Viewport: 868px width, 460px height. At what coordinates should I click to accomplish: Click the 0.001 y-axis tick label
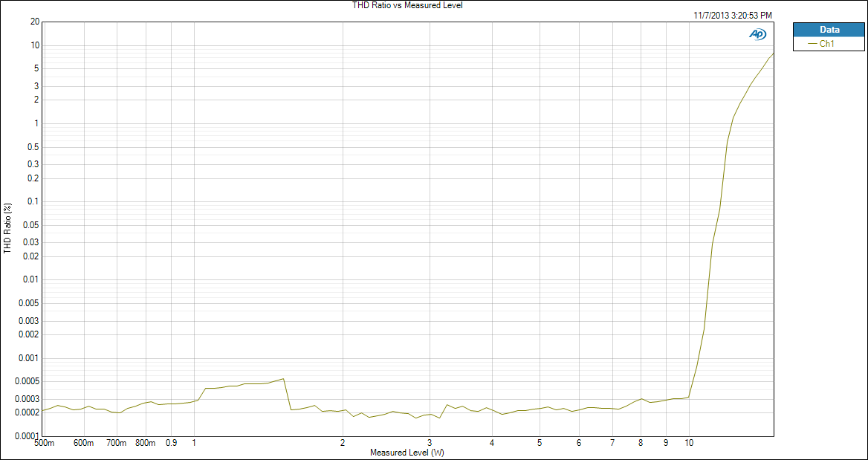click(30, 358)
